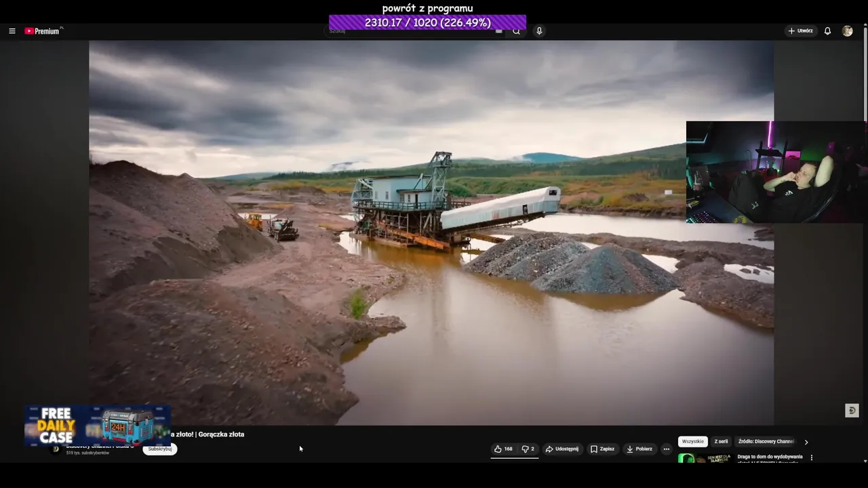Click the Discovery Channel avatar
The width and height of the screenshot is (868, 488).
(56, 449)
